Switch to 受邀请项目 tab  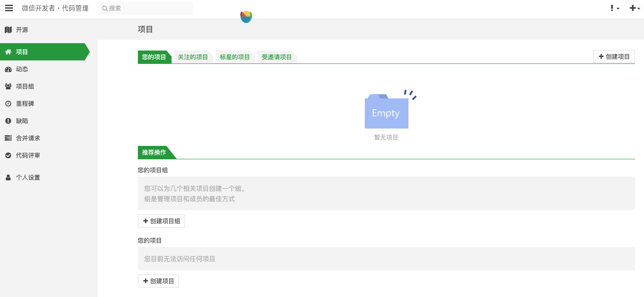277,57
